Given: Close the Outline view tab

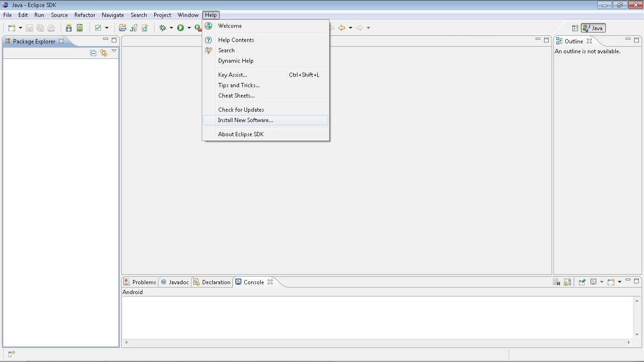Looking at the screenshot, I should coord(589,41).
